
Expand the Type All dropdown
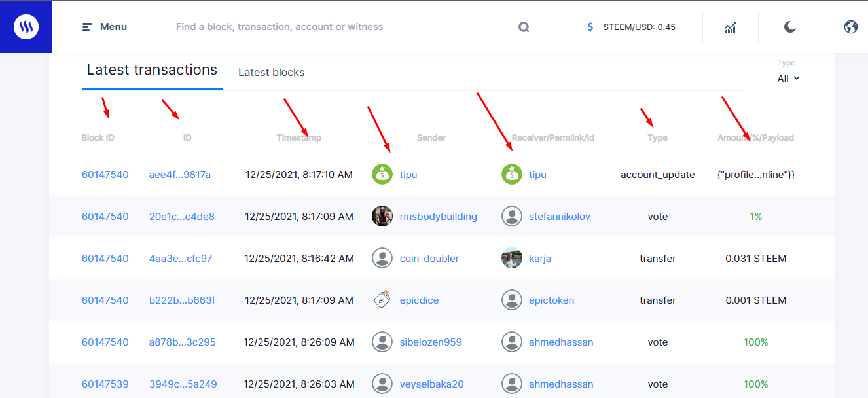pos(788,78)
